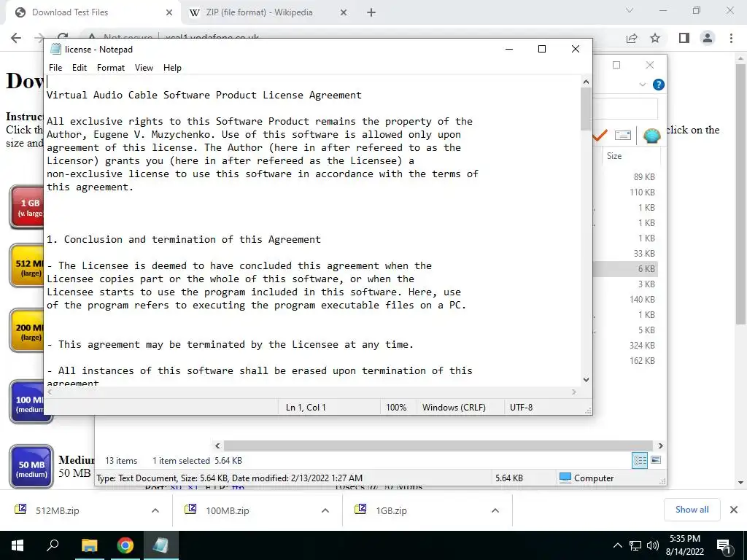Open the downloaded 1GB.zip file
This screenshot has width=747, height=560.
click(x=391, y=510)
